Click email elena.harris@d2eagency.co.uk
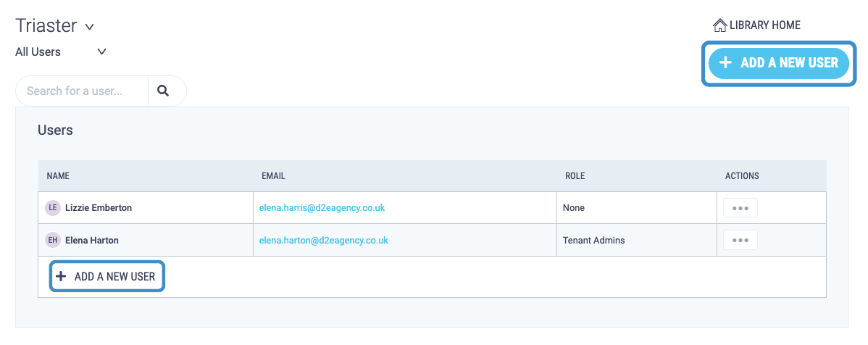 pos(322,208)
